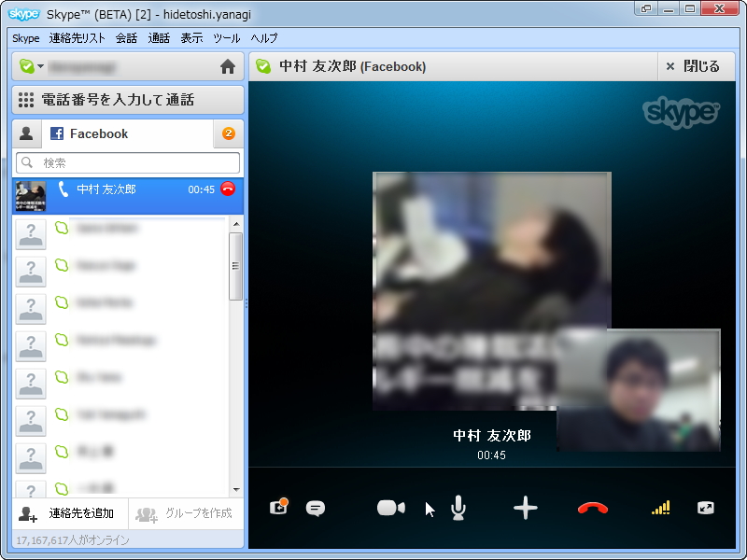
Task: Click 17,167,617人がオンライン status text
Action: click(73, 540)
